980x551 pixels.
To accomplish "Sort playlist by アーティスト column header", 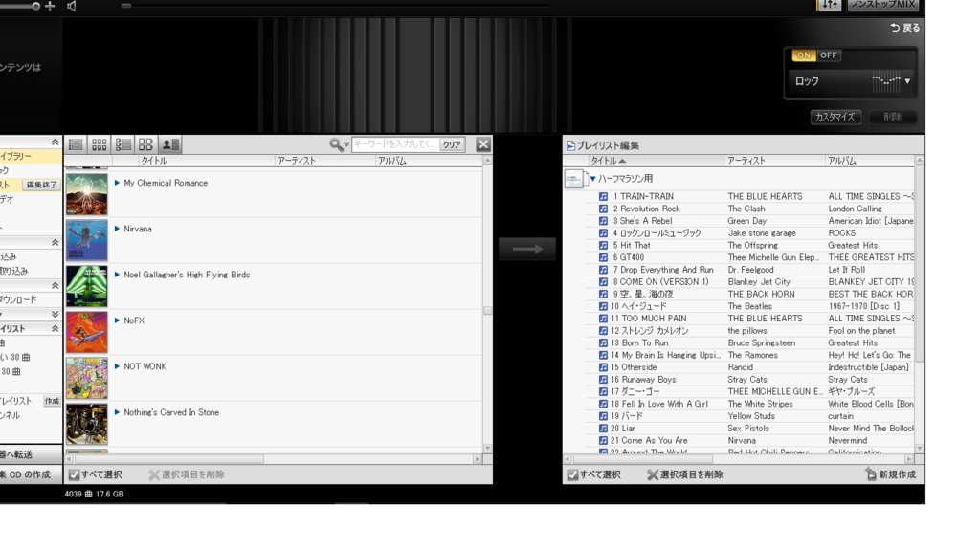I will (746, 161).
